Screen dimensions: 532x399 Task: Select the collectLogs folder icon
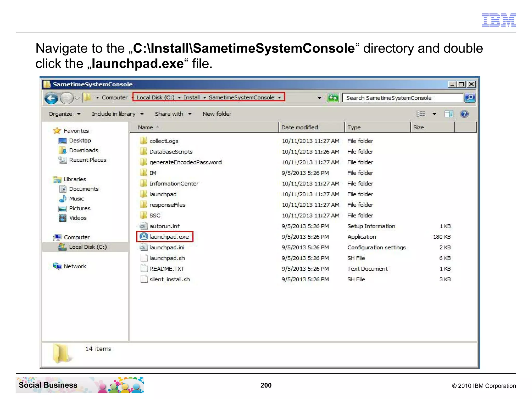(x=143, y=141)
